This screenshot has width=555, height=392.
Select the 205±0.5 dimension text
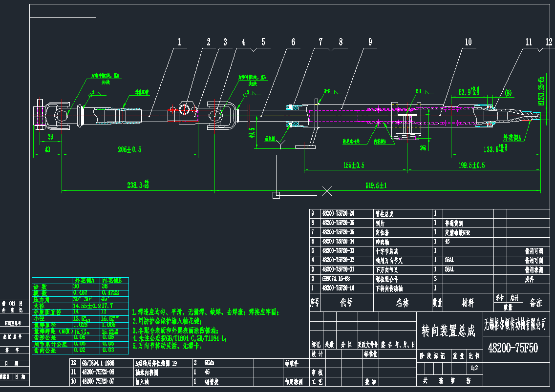(129, 150)
